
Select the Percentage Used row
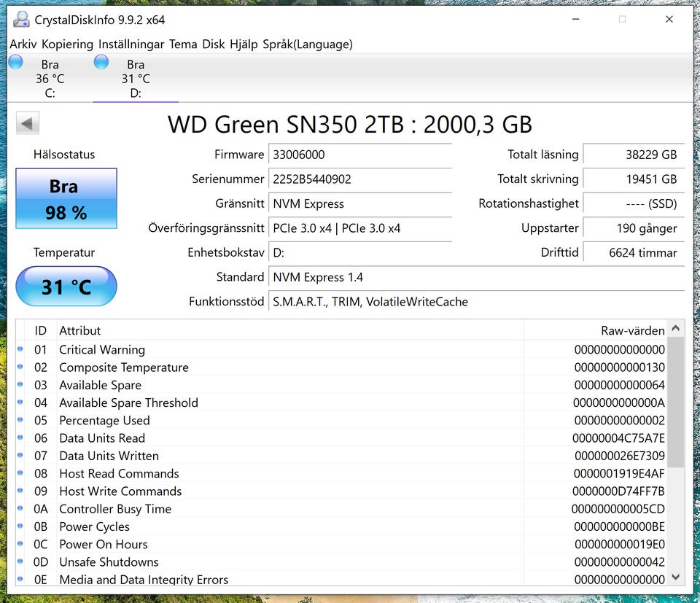[x=341, y=421]
